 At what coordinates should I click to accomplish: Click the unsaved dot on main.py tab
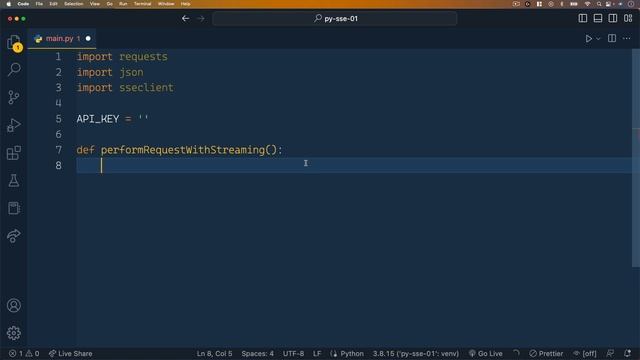click(88, 38)
